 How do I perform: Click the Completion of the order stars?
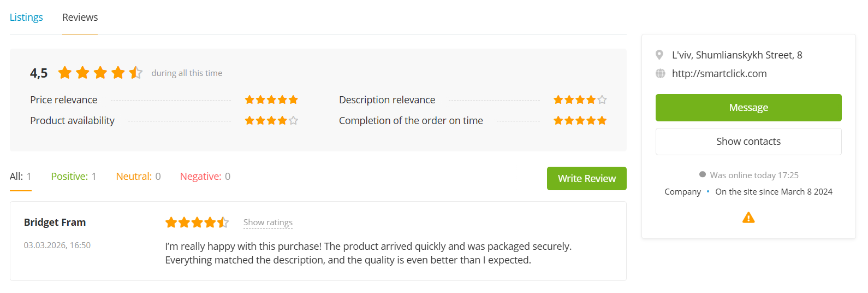point(580,120)
